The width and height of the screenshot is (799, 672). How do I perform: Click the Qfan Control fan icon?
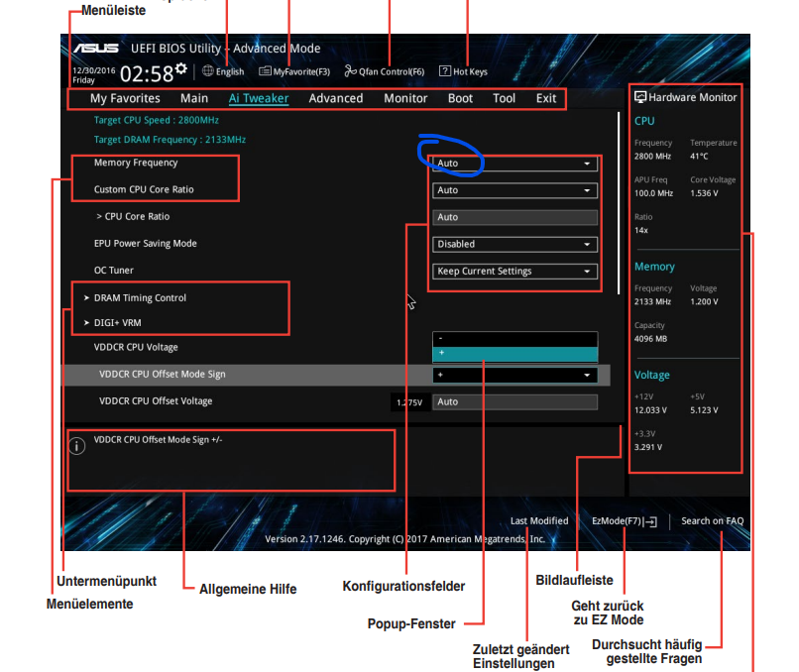pos(350,71)
